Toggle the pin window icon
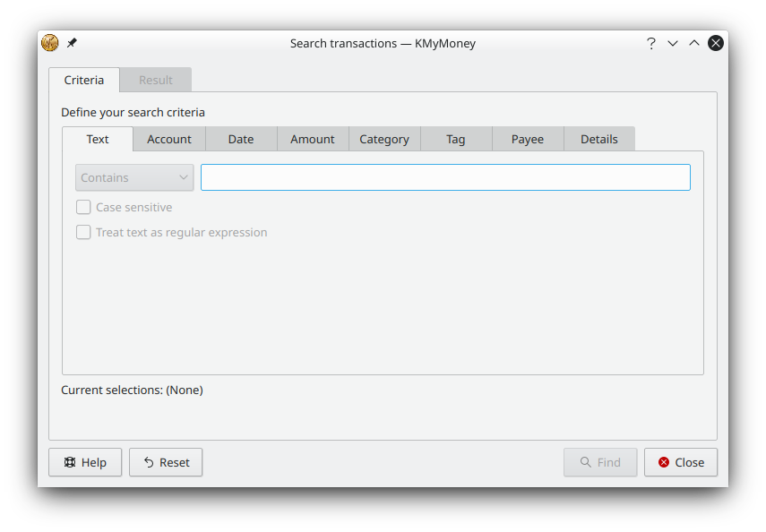This screenshot has height=532, width=766. [x=72, y=43]
